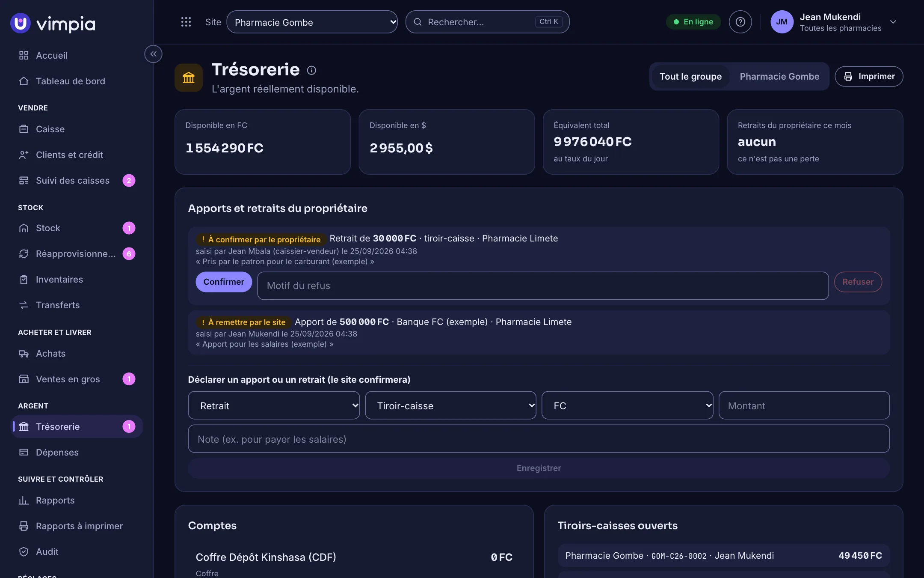Focus the Rechercher search field
The height and width of the screenshot is (578, 924).
click(487, 22)
